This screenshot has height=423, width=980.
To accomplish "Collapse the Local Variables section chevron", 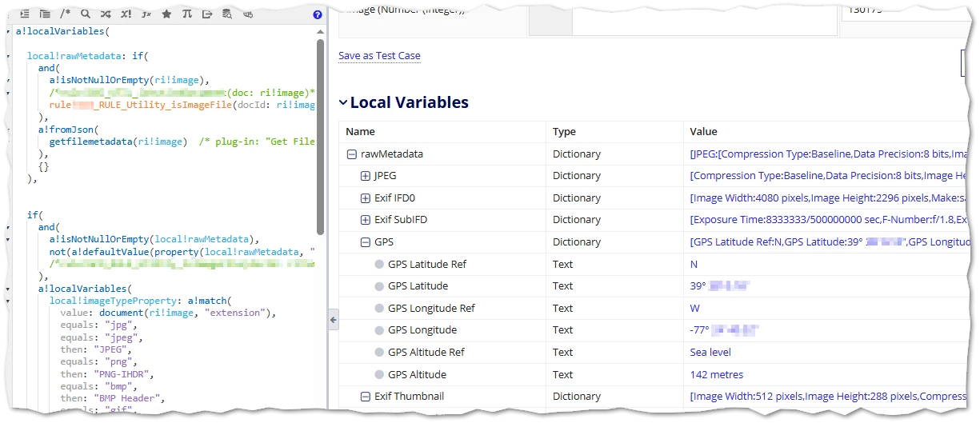I will click(343, 102).
